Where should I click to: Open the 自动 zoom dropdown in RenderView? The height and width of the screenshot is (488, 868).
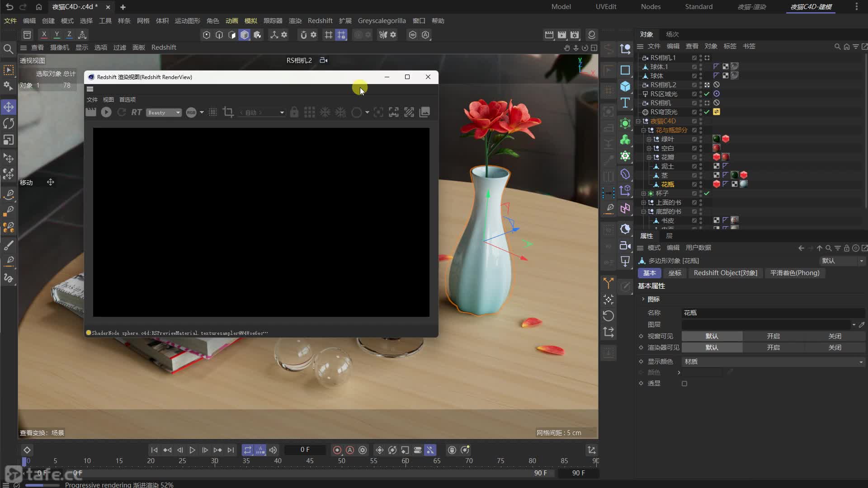[x=262, y=113]
